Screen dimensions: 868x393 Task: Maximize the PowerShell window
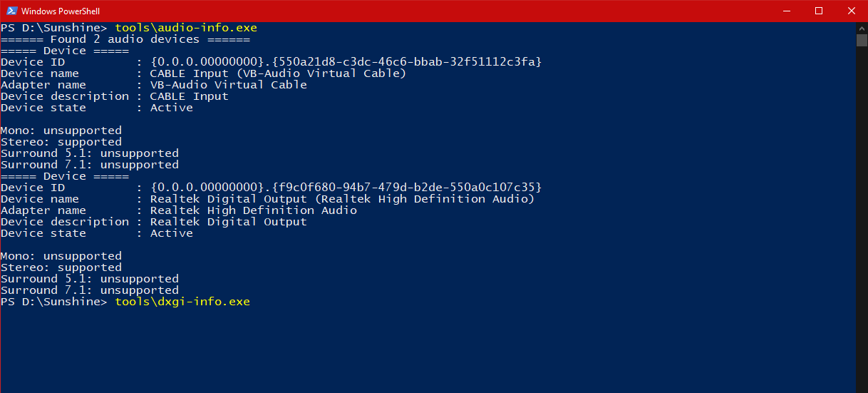tap(819, 11)
